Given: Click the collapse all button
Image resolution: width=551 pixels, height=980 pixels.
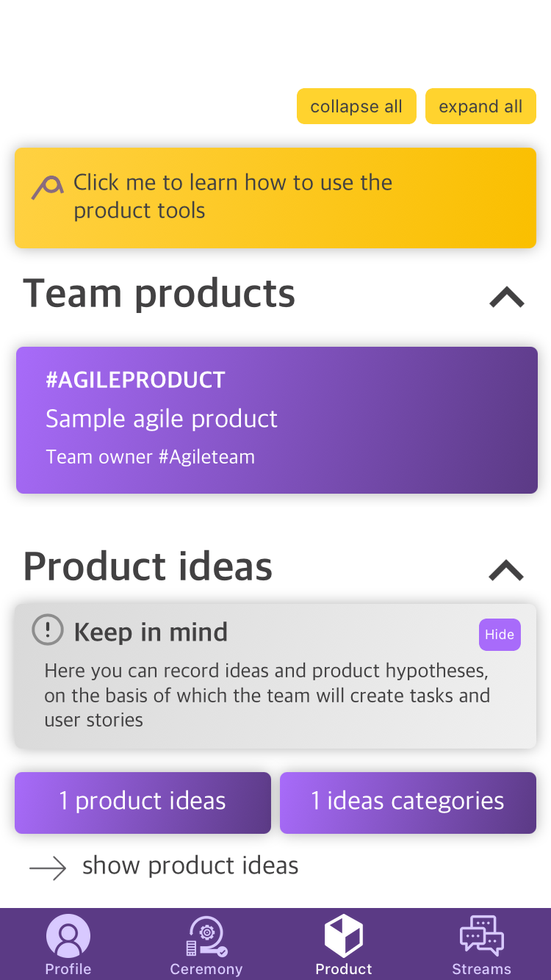Looking at the screenshot, I should (x=356, y=107).
